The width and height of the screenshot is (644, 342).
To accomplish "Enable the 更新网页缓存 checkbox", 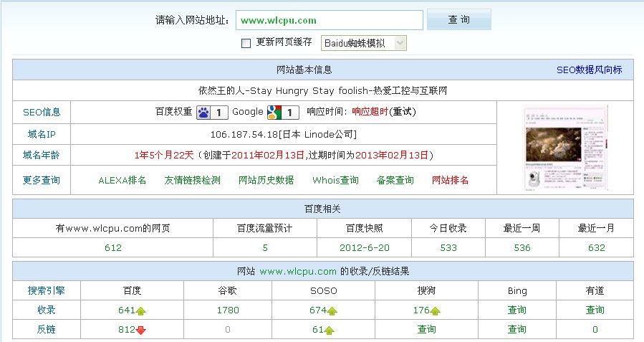I will [246, 43].
